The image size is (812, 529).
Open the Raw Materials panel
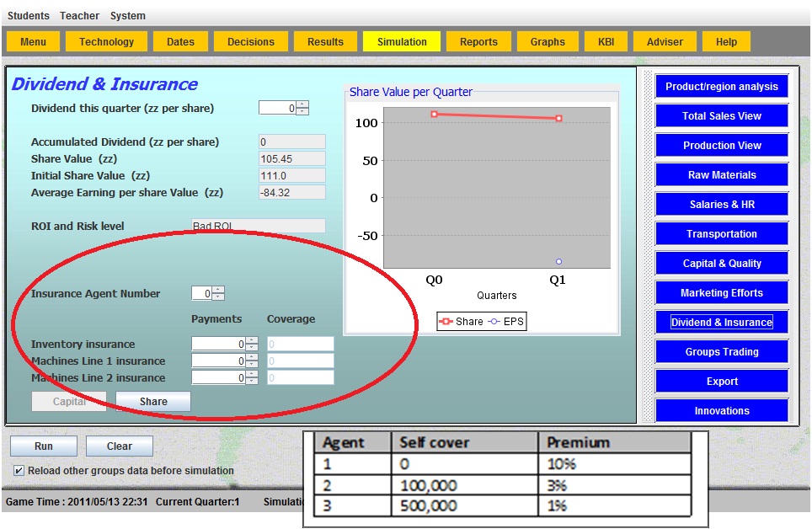pyautogui.click(x=722, y=175)
